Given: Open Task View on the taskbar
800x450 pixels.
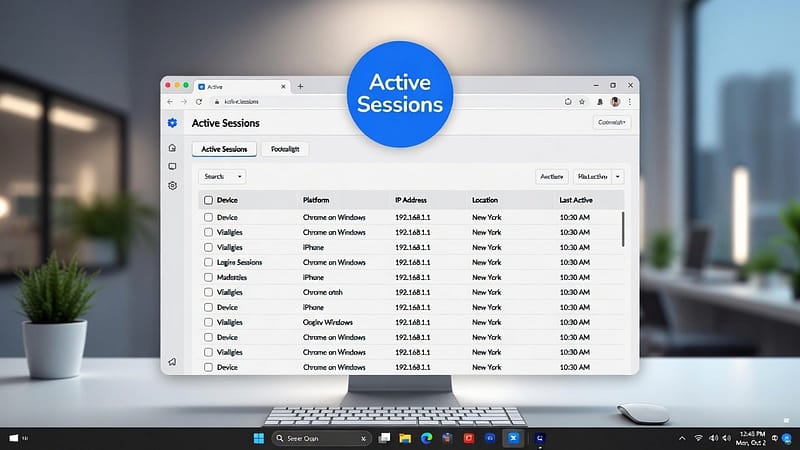Looking at the screenshot, I should (x=384, y=438).
